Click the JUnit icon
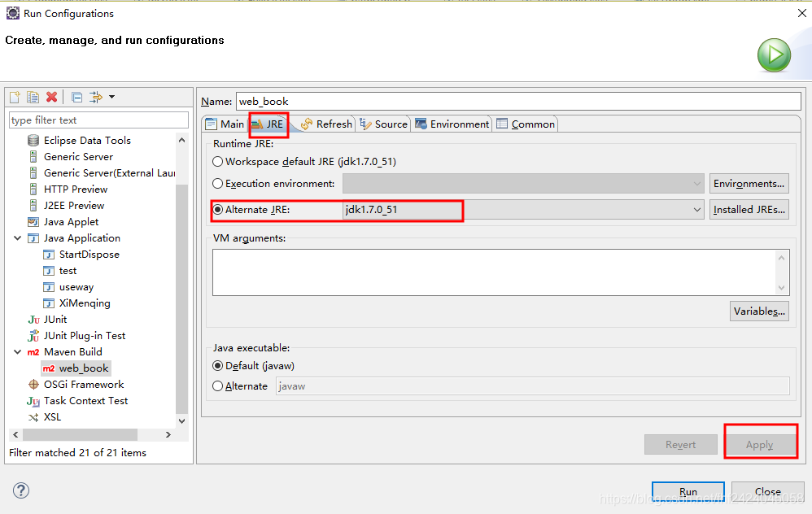812x514 pixels. (33, 320)
